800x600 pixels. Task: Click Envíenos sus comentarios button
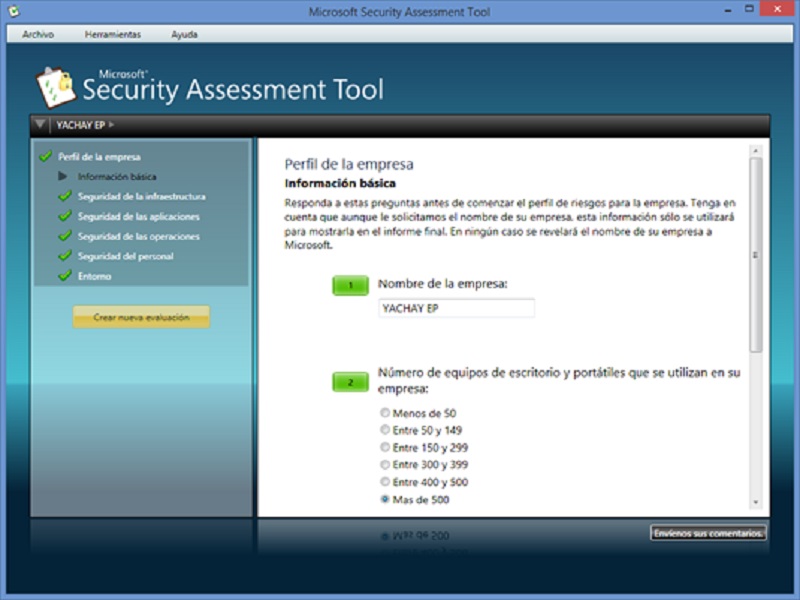708,533
